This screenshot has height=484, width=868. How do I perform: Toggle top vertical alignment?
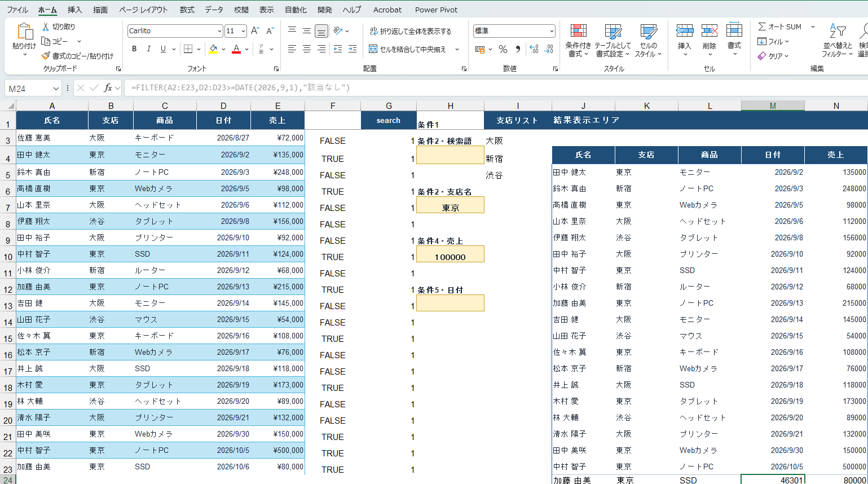point(292,31)
